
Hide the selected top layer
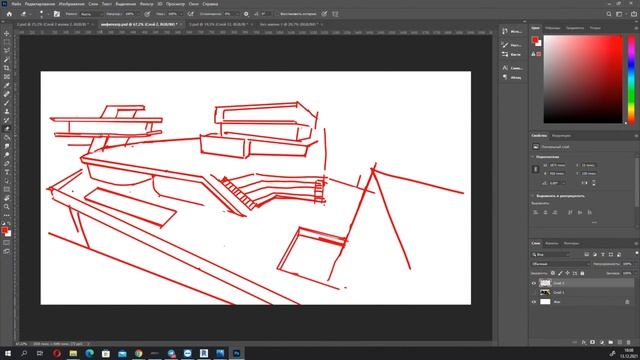534,283
